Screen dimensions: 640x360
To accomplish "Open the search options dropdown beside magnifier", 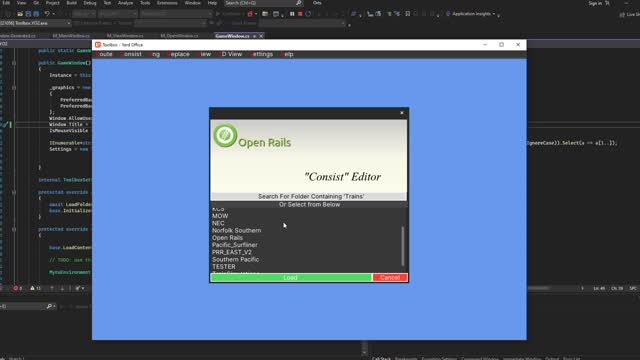I will coord(54,306).
